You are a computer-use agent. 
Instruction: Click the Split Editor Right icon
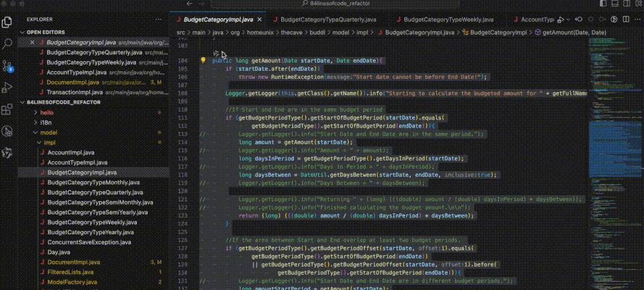coord(626,20)
